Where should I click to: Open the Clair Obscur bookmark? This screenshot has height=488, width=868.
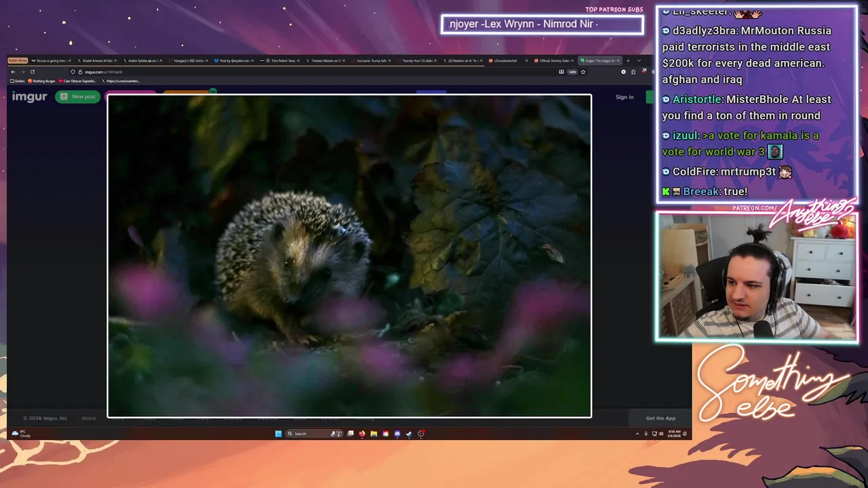77,81
